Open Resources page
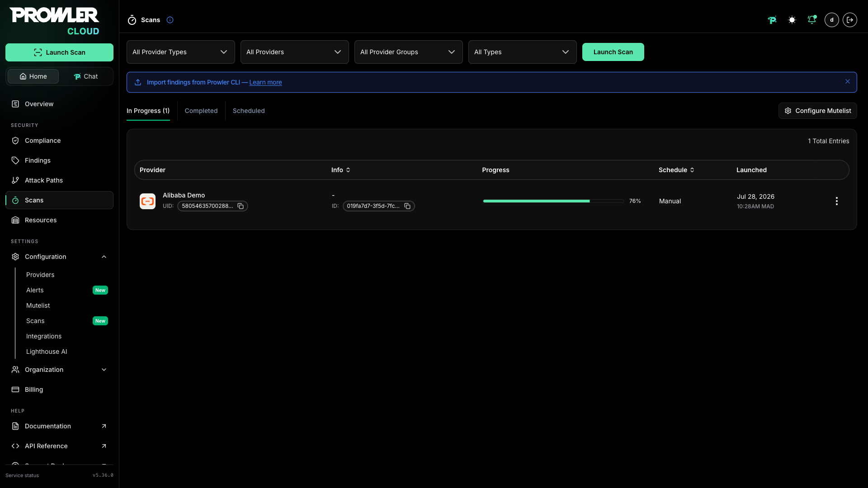868x488 pixels. 59,220
